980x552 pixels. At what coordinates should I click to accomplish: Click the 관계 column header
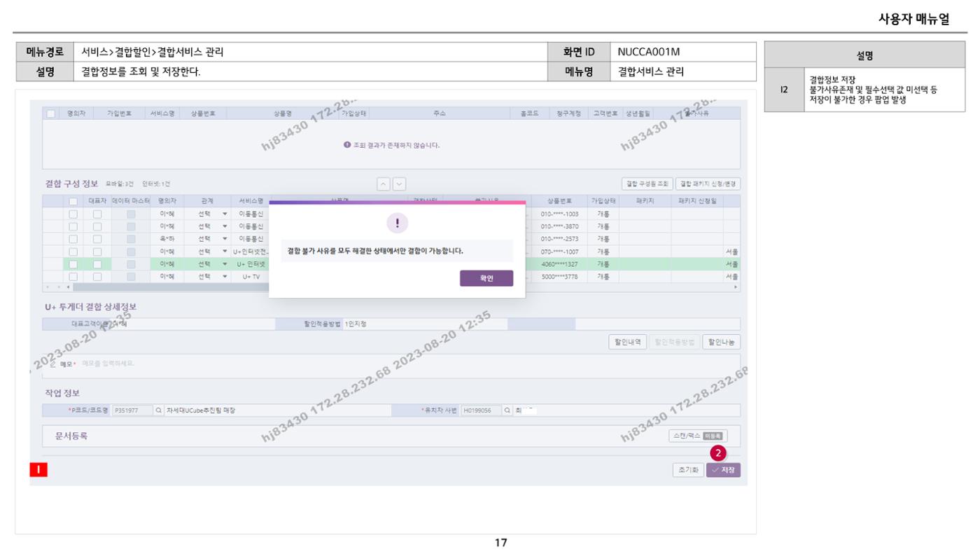tap(206, 200)
